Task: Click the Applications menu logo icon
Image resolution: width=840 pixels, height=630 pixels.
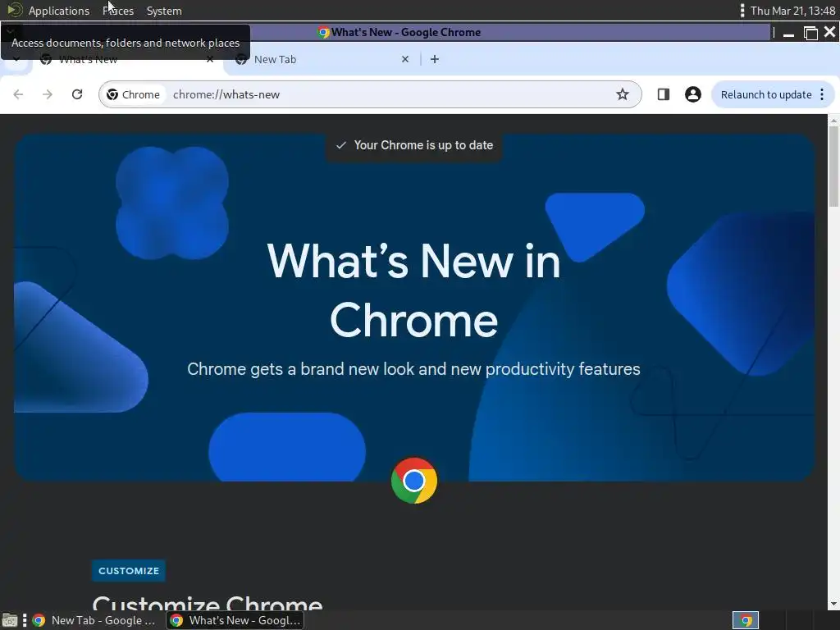Action: (x=15, y=10)
